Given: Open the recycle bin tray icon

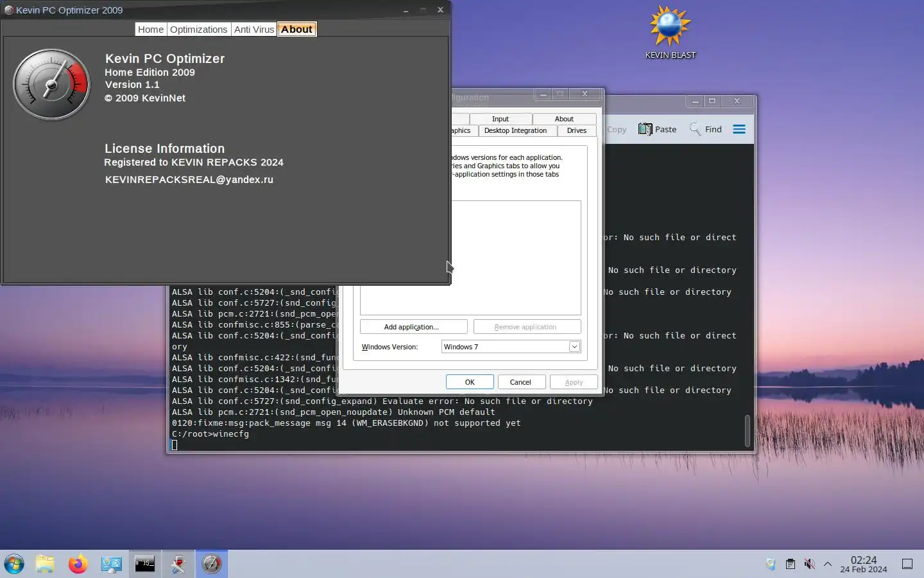Looking at the screenshot, I should 771,565.
